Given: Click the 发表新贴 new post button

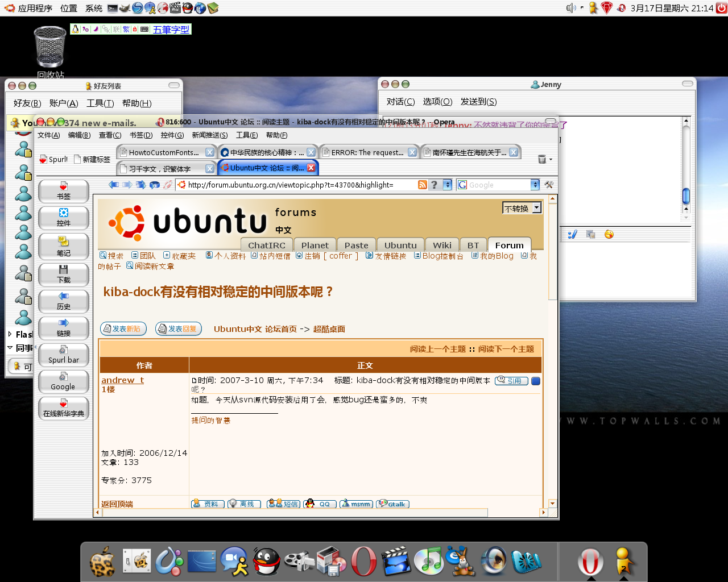Looking at the screenshot, I should point(123,329).
